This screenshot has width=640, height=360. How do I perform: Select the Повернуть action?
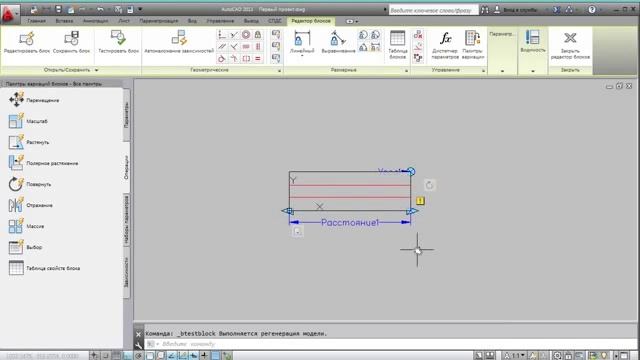[x=30, y=184]
